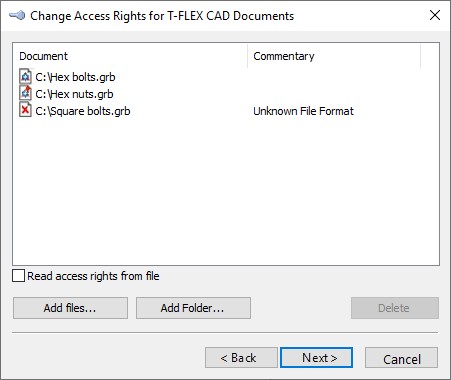Screen dimensions: 451x380
Task: Proceed with the Next button
Action: [316, 358]
